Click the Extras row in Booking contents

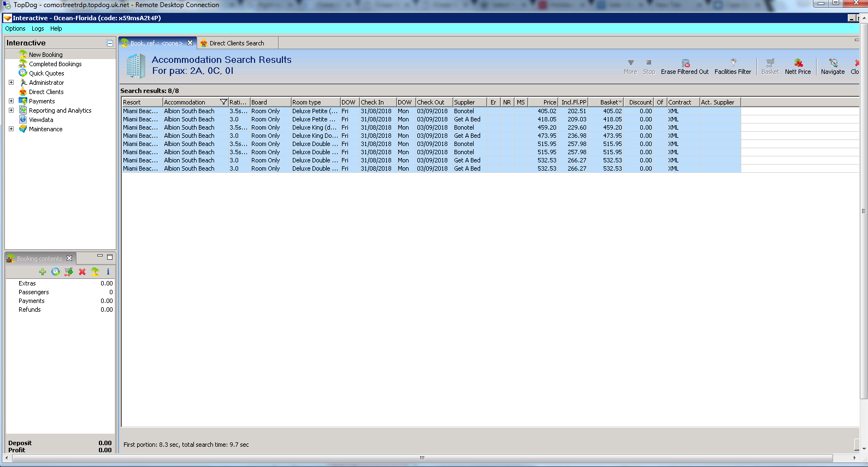60,283
